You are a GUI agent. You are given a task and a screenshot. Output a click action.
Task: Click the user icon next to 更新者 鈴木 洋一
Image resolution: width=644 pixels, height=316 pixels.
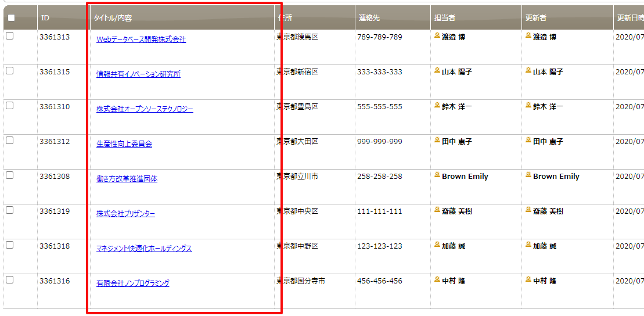pos(528,106)
